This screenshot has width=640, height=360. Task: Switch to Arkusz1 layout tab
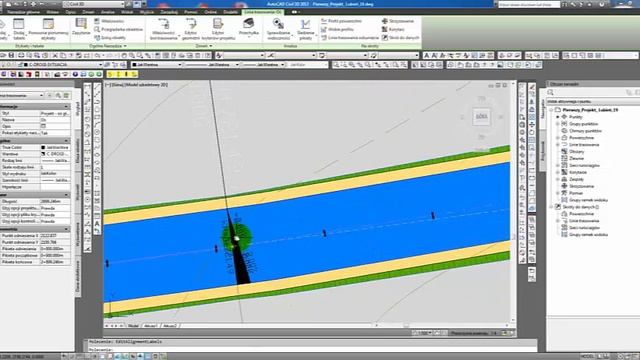pyautogui.click(x=151, y=326)
